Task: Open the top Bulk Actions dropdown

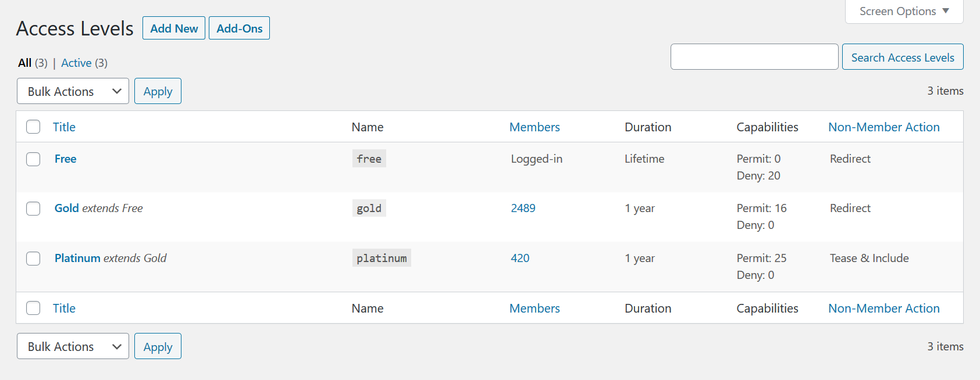Action: tap(73, 91)
